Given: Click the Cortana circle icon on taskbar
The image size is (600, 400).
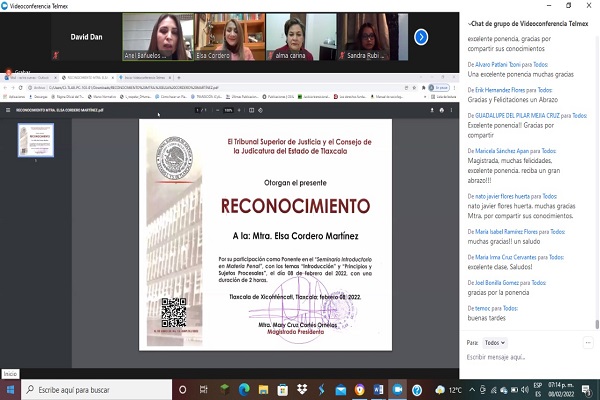Looking at the screenshot, I should coord(181,389).
